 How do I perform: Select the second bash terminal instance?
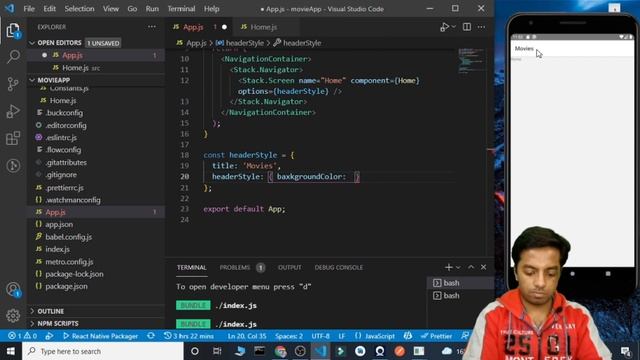pyautogui.click(x=460, y=296)
